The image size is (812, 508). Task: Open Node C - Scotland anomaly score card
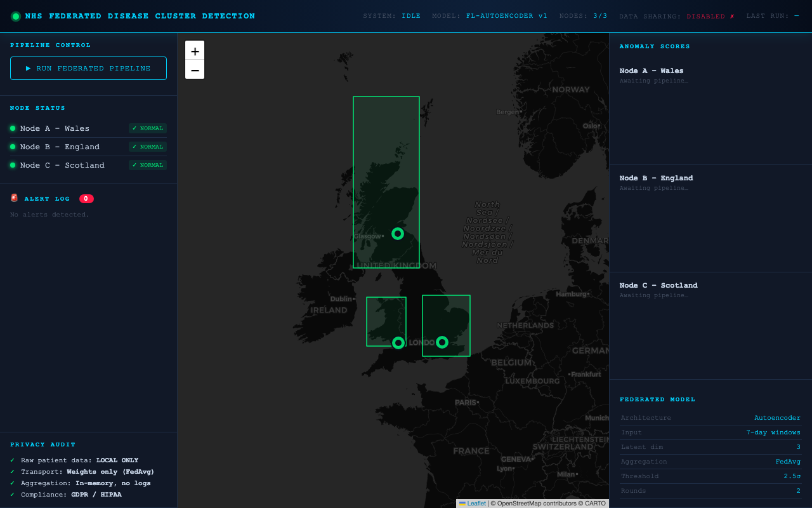pyautogui.click(x=710, y=326)
